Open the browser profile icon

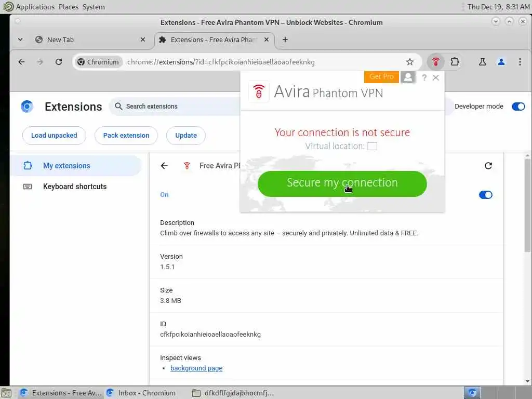tap(501, 62)
